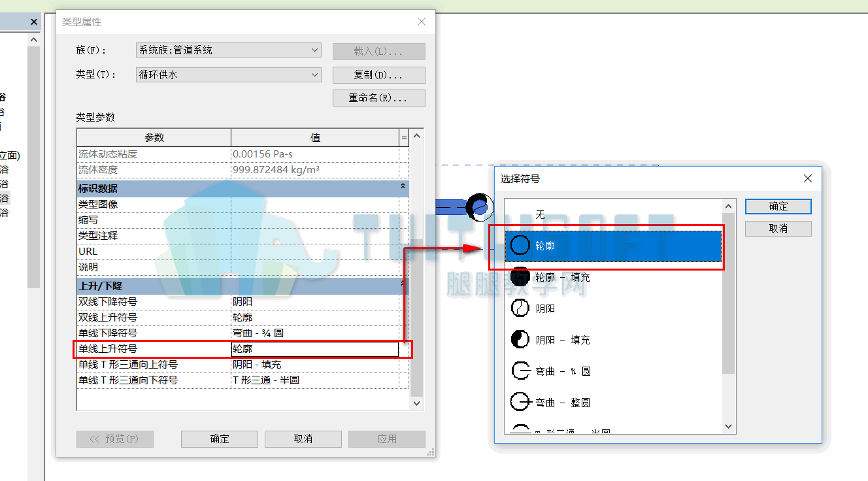The height and width of the screenshot is (481, 868).
Task: Select 无 in the symbol list
Action: (540, 214)
